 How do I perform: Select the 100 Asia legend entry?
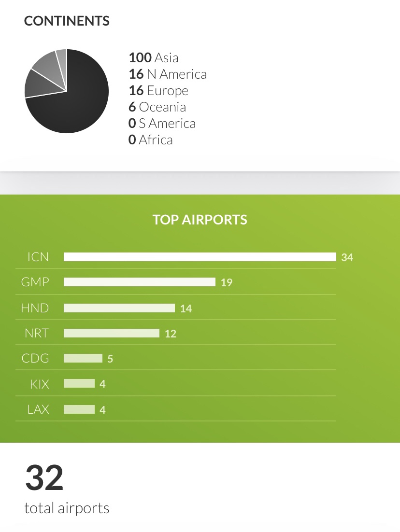tap(154, 57)
